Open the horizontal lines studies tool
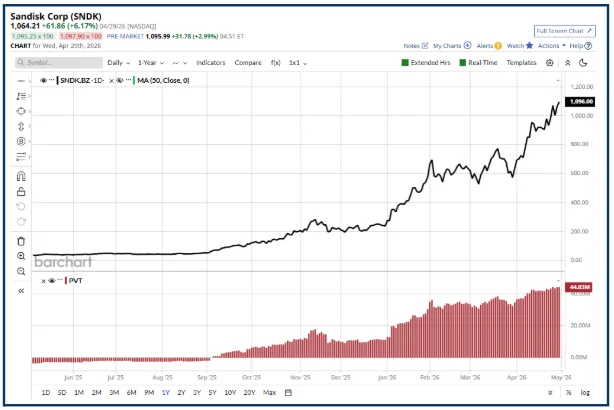This screenshot has height=410, width=614. (x=21, y=157)
